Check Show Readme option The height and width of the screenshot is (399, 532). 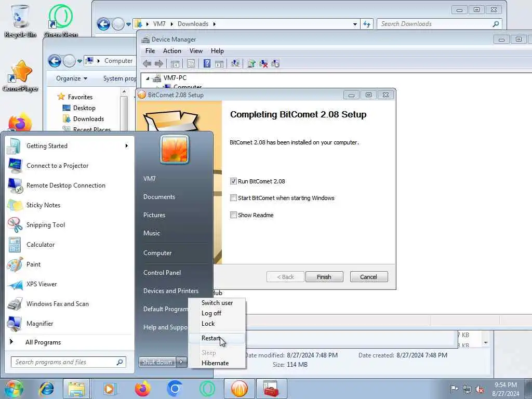coord(233,215)
